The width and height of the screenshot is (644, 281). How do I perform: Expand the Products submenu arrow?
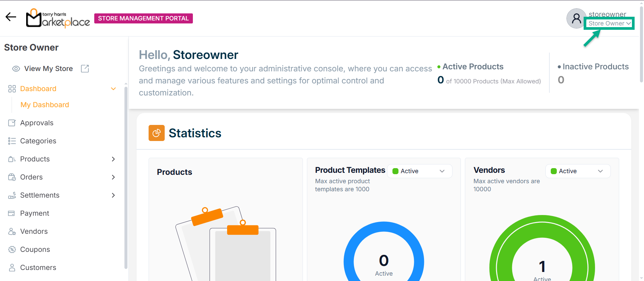(113, 159)
